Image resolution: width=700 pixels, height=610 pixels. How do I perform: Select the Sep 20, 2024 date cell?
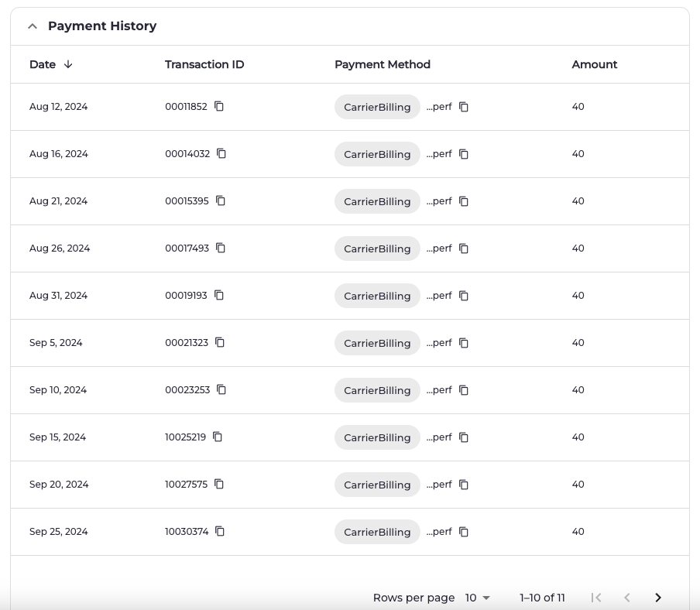tap(59, 485)
